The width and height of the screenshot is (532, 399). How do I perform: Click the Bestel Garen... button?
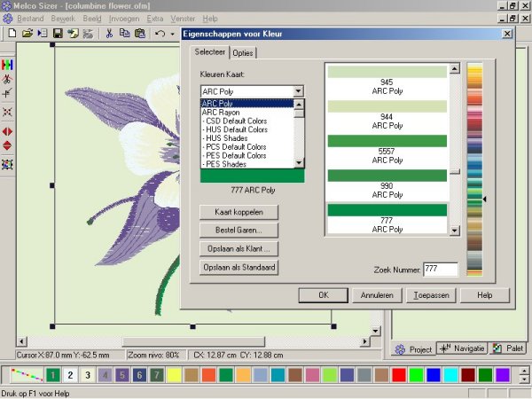click(x=239, y=231)
